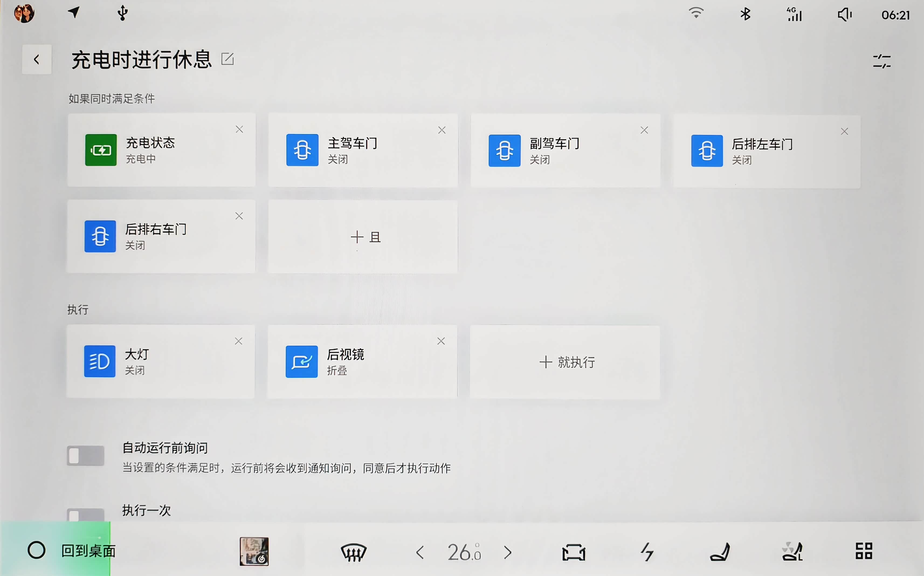Viewport: 924px width, 576px height.
Task: Open the app grid icon
Action: coord(864,551)
